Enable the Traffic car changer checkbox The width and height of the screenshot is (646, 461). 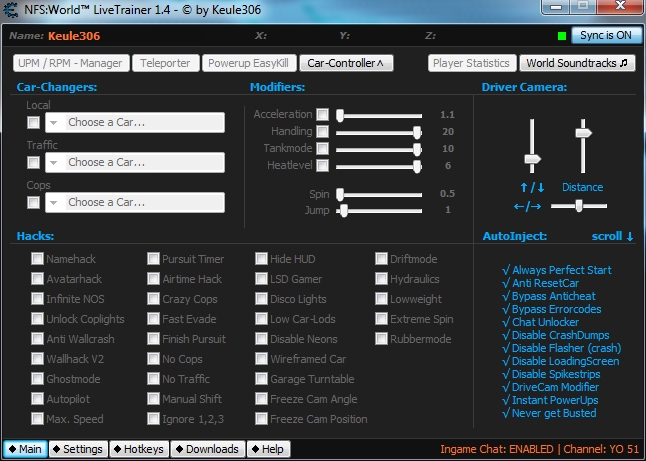click(33, 162)
